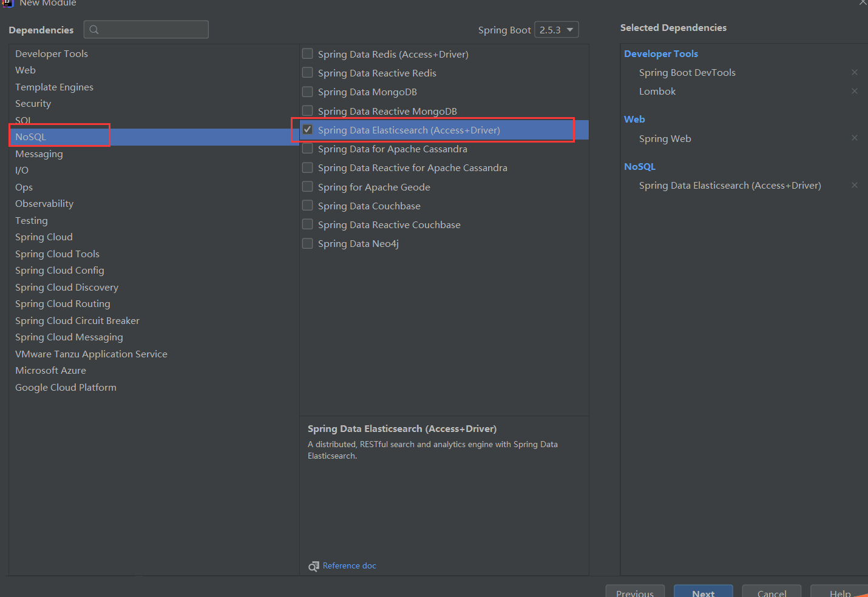This screenshot has width=868, height=597.
Task: Click the search magnifier icon in Dependencies
Action: point(94,30)
